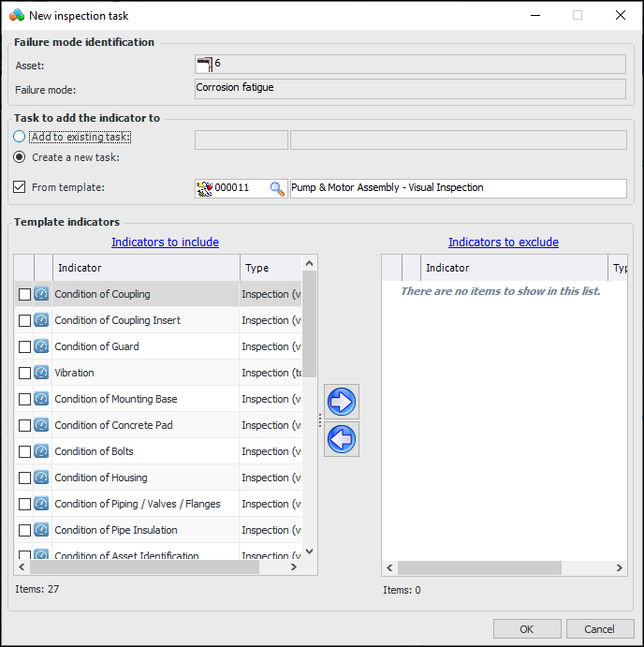
Task: Click the Indicators to include link
Action: coord(165,242)
